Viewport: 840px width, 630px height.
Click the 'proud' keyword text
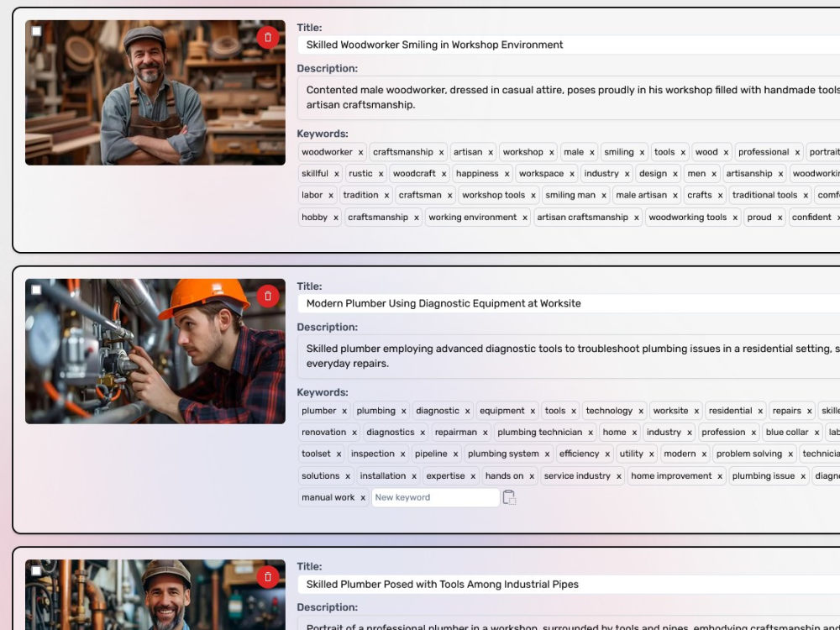coord(759,217)
